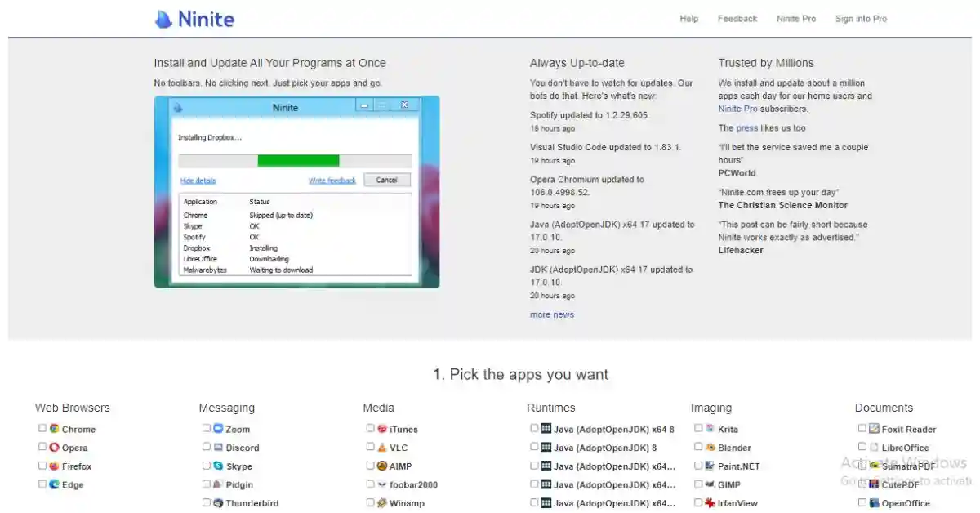Click the OpenOffice label
Image resolution: width=980 pixels, height=513 pixels.
[906, 504]
